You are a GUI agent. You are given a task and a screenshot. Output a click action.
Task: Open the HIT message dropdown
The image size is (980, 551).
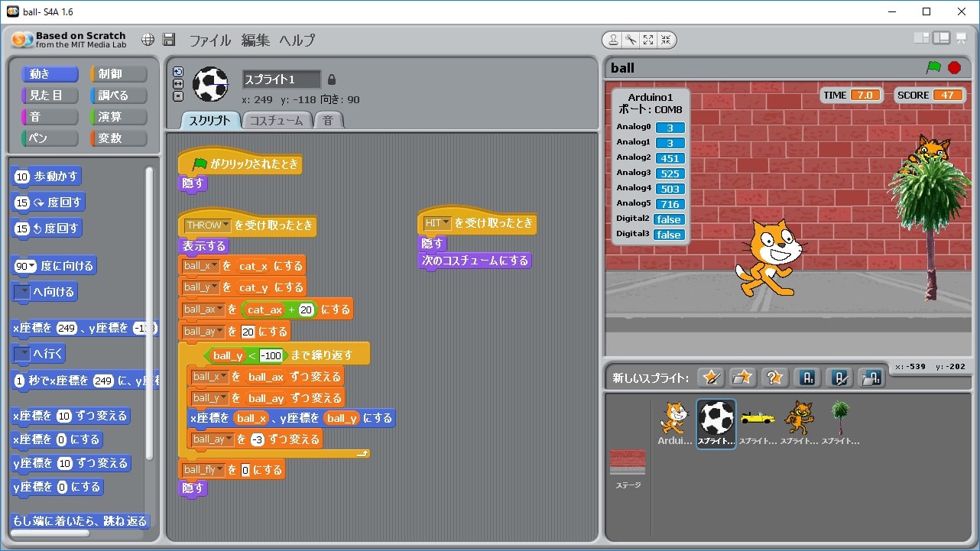point(437,223)
